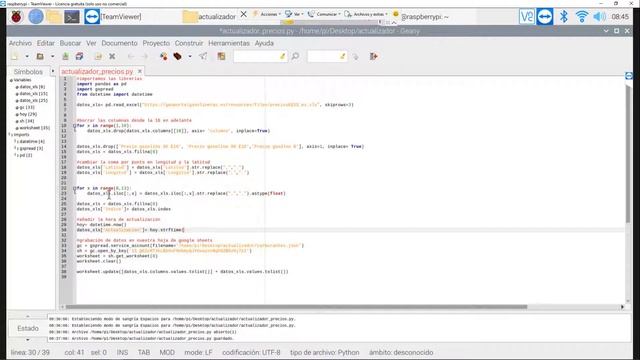
Task: Open the Proyecto menu
Action: point(156,43)
